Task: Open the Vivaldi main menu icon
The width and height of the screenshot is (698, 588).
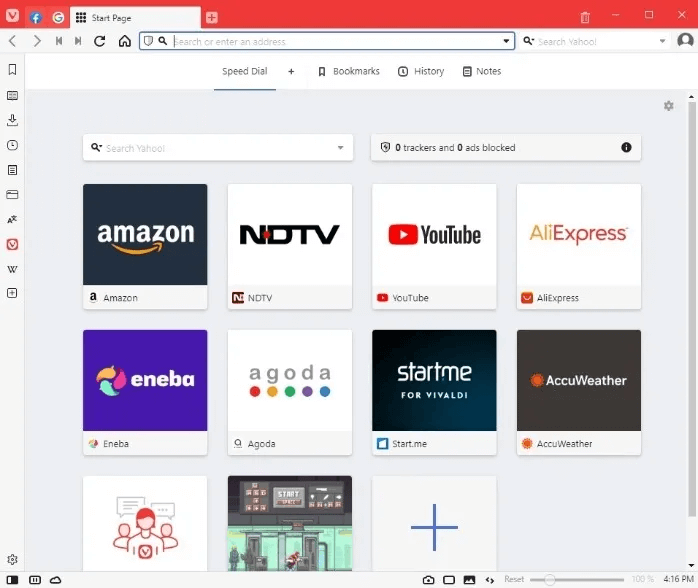Action: [12, 16]
